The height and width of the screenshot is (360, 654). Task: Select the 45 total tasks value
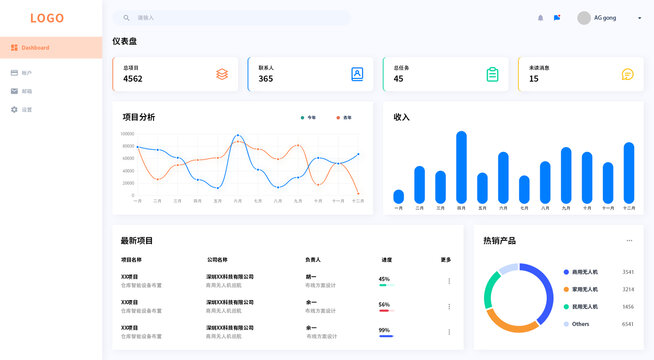click(x=398, y=79)
